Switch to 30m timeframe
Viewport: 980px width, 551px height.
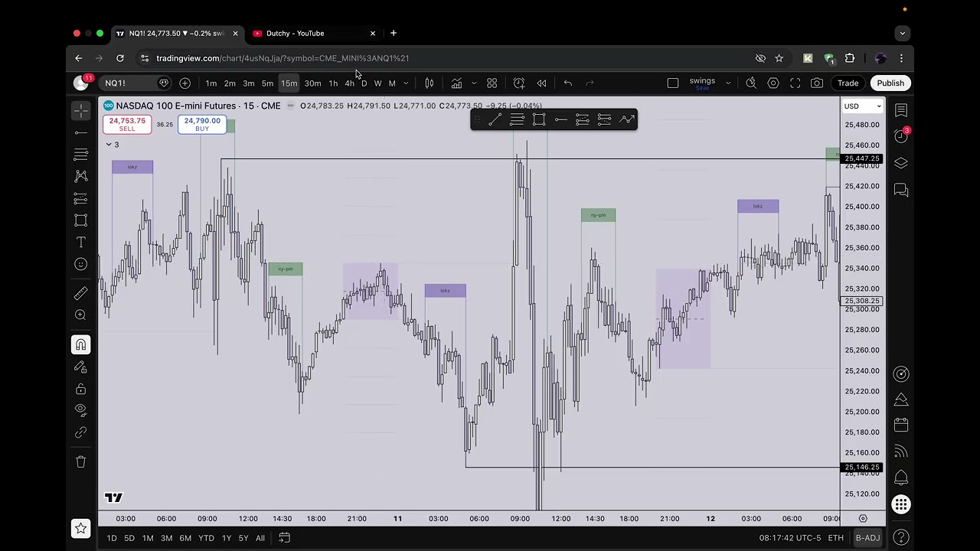click(312, 83)
